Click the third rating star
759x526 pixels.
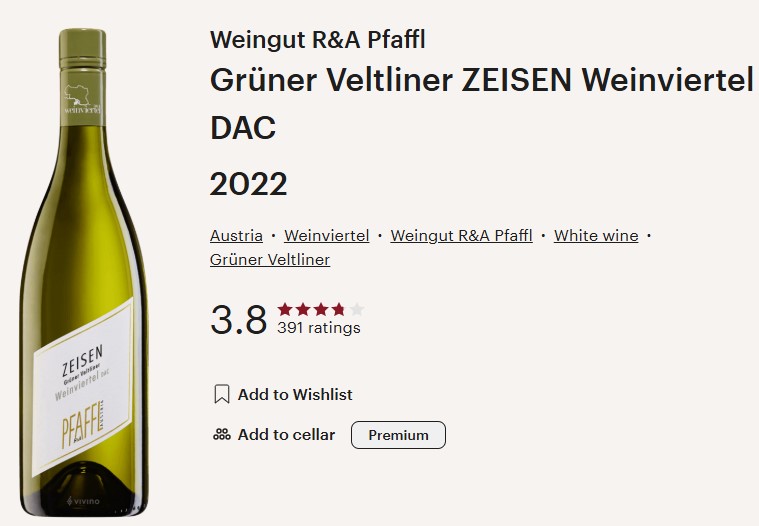(321, 309)
